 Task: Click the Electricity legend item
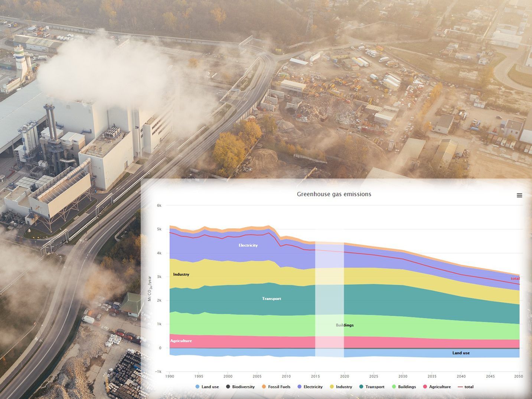pos(310,387)
